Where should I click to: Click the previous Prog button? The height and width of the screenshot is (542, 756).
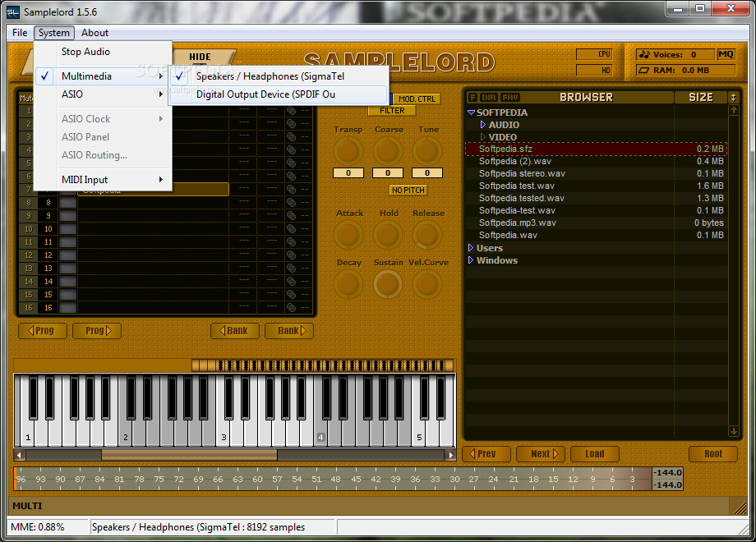point(43,331)
